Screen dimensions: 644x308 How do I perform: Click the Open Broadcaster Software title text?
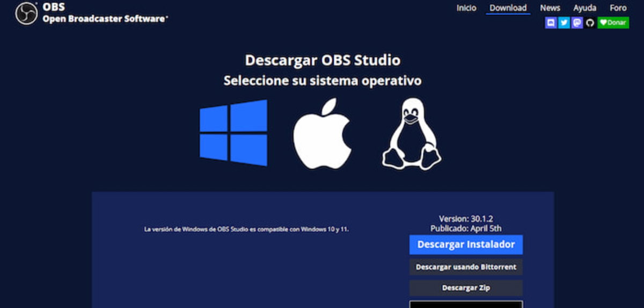(105, 18)
